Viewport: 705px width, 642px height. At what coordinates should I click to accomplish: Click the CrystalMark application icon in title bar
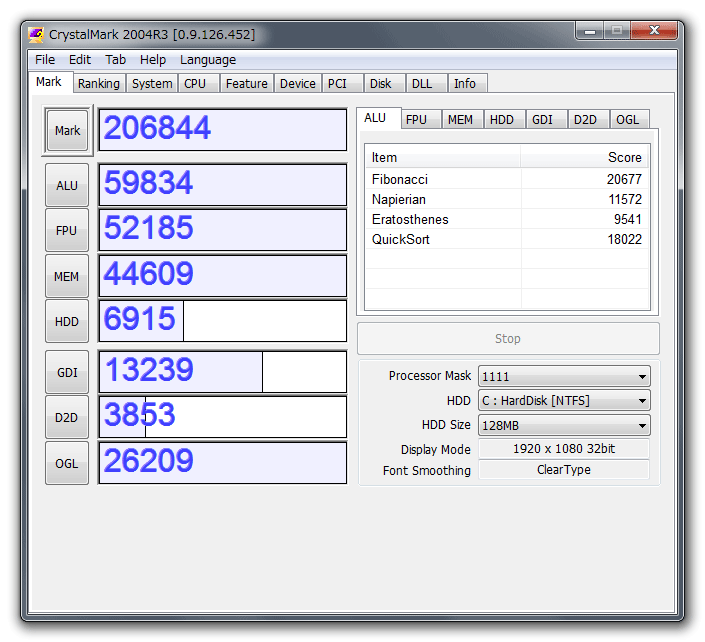point(36,35)
